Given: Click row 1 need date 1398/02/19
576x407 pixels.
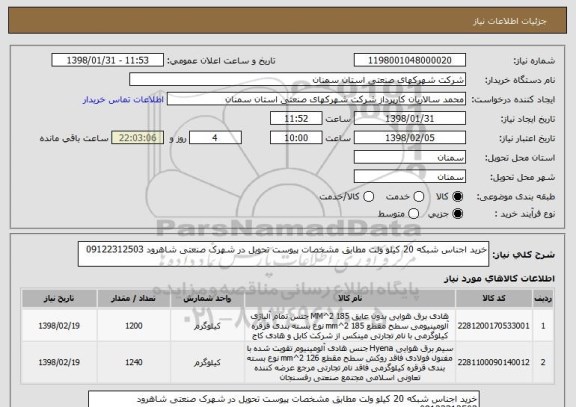Looking at the screenshot, I should [59, 326].
